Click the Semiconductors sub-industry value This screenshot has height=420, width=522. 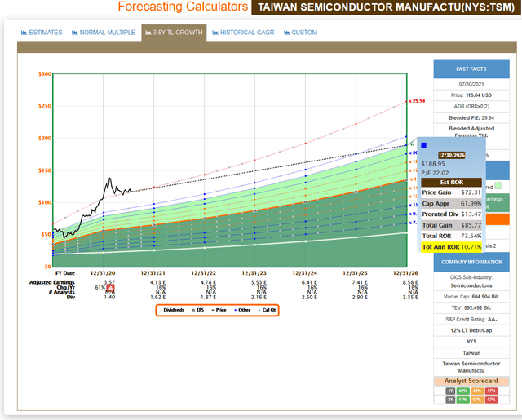click(471, 286)
